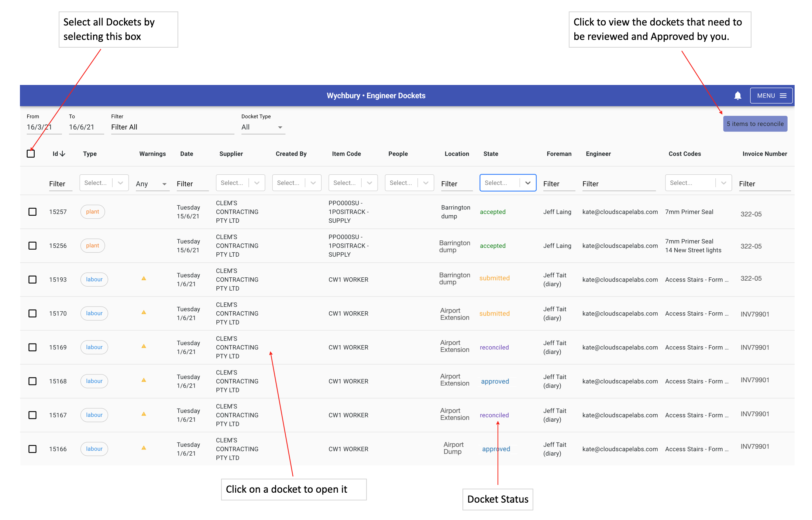The height and width of the screenshot is (520, 812).
Task: Click the 5 items to reconcile button
Action: coord(755,124)
